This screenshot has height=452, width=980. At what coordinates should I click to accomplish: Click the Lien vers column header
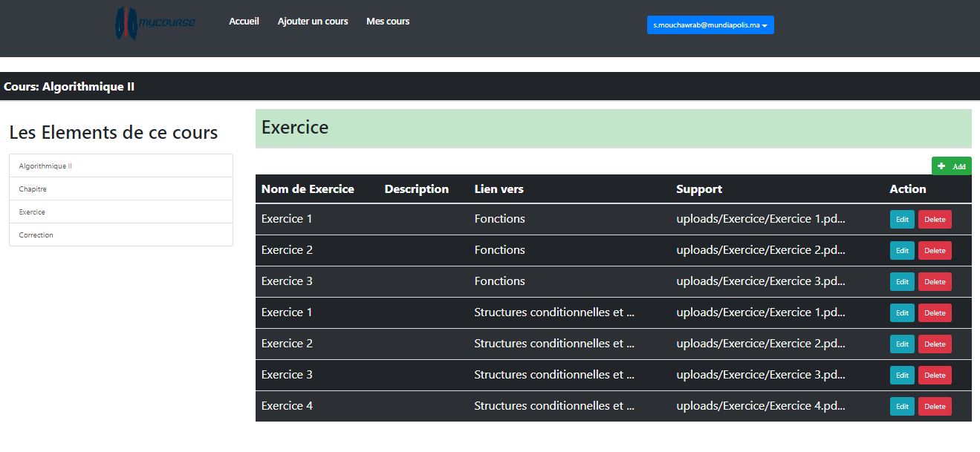[x=499, y=189]
